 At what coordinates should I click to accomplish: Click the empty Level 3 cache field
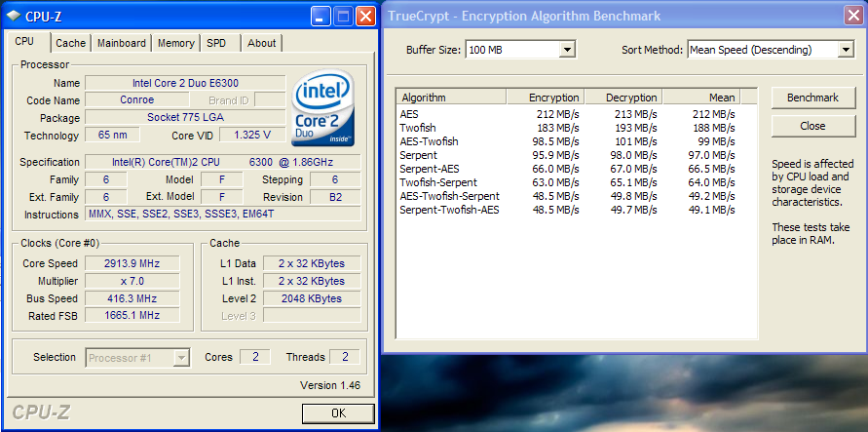pyautogui.click(x=312, y=316)
